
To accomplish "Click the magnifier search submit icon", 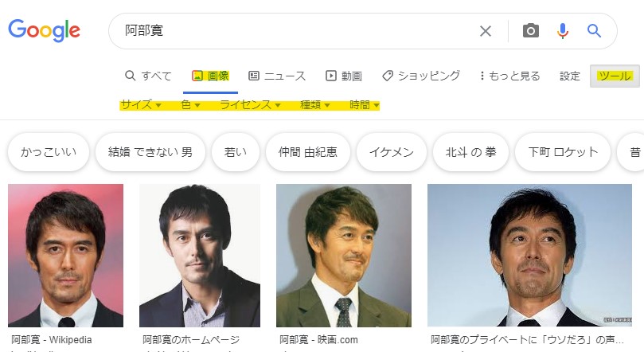I will [594, 31].
